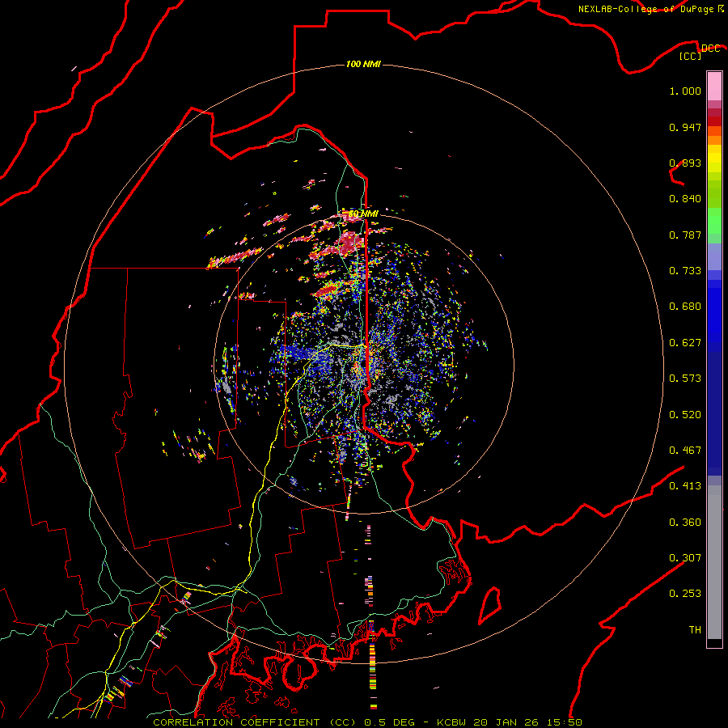The height and width of the screenshot is (728, 728).
Task: Click the 0.573 legend value
Action: [x=685, y=379]
